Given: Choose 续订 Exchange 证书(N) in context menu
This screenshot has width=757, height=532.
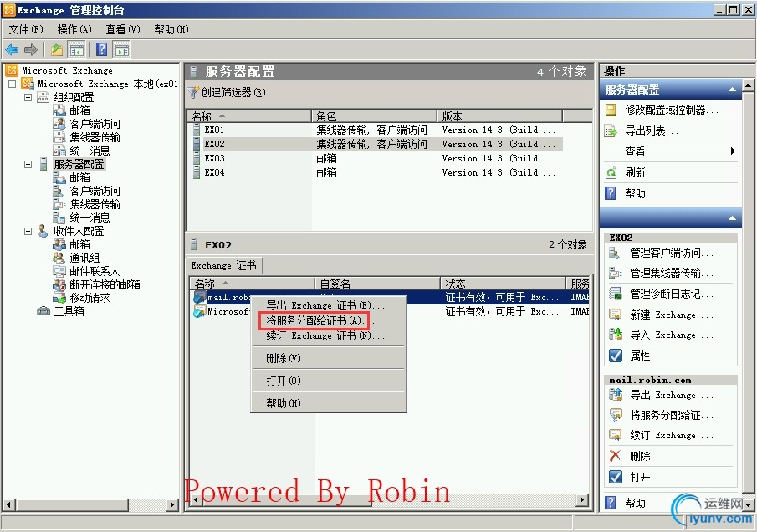Looking at the screenshot, I should pyautogui.click(x=328, y=335).
